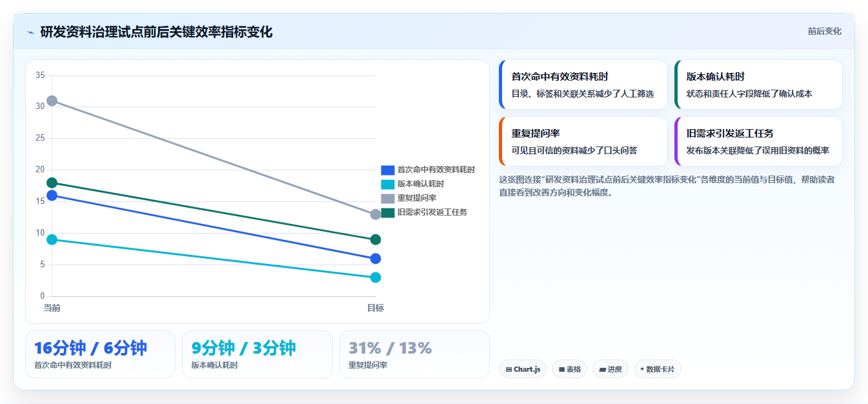This screenshot has width=868, height=404.
Task: Open the 旧需求引发返工任务 info card
Action: [758, 141]
